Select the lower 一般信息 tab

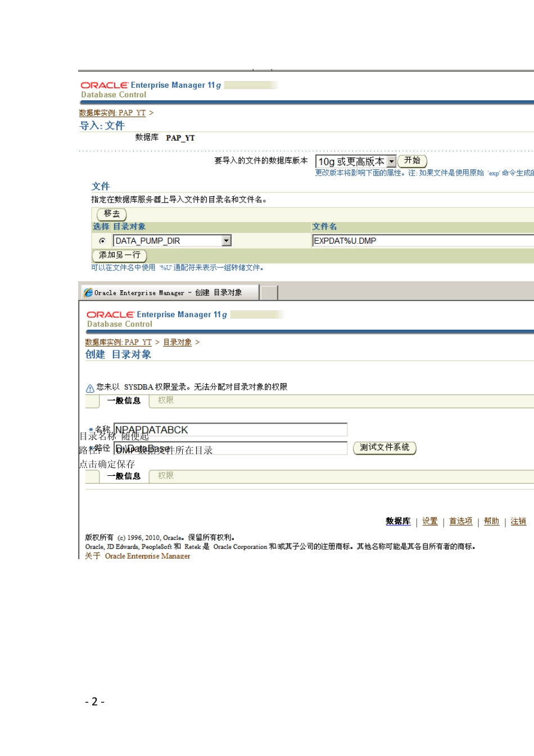click(124, 476)
